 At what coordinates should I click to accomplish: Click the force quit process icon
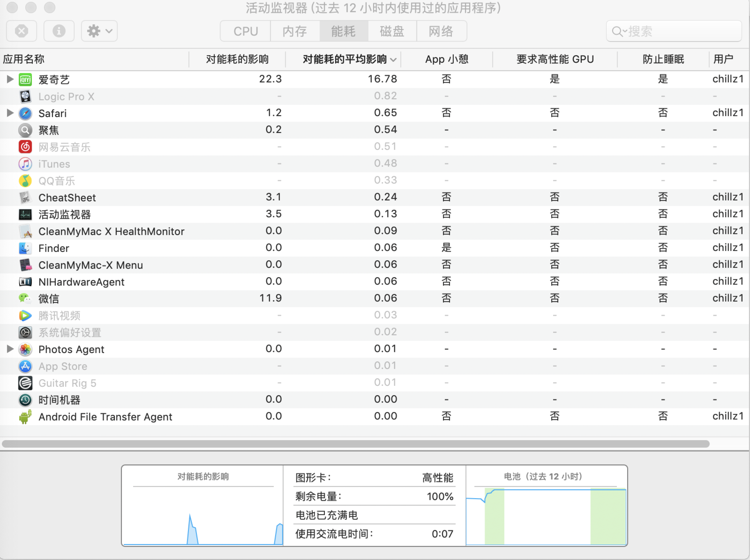(21, 31)
